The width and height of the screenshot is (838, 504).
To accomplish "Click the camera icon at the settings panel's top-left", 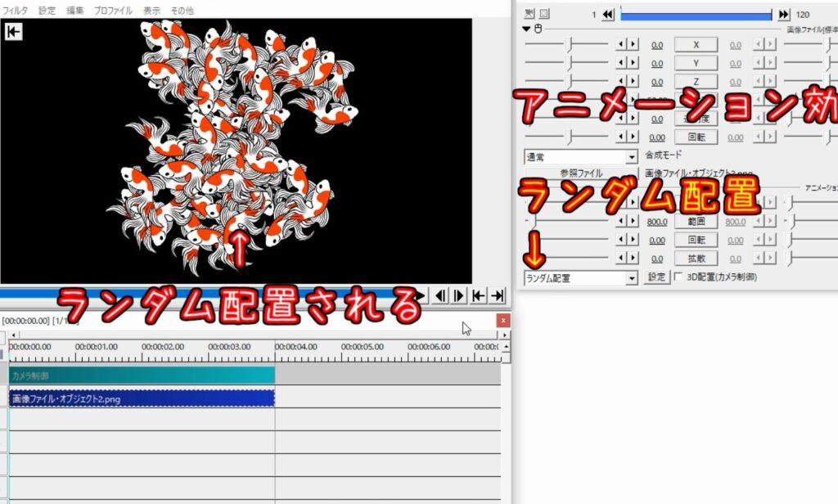I will click(x=529, y=14).
